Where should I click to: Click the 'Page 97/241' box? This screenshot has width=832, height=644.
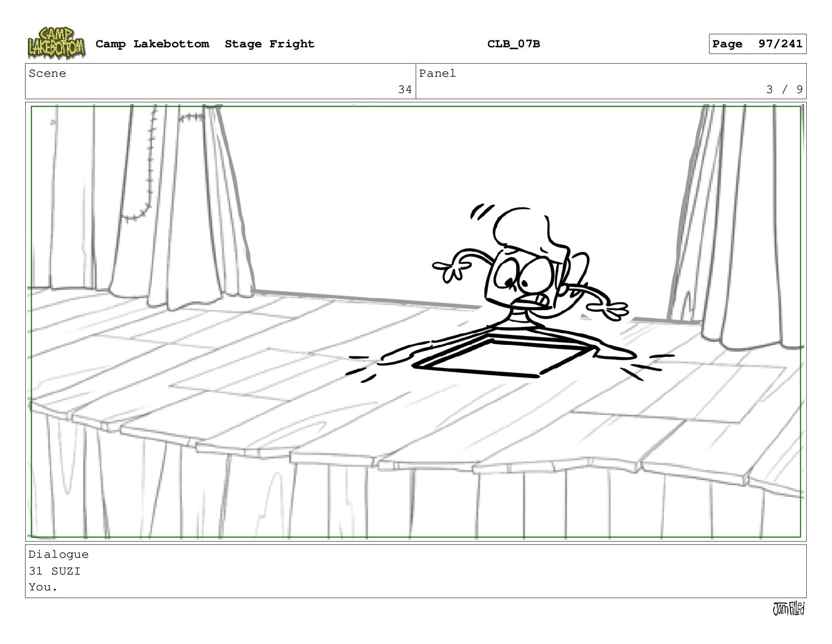click(x=757, y=44)
